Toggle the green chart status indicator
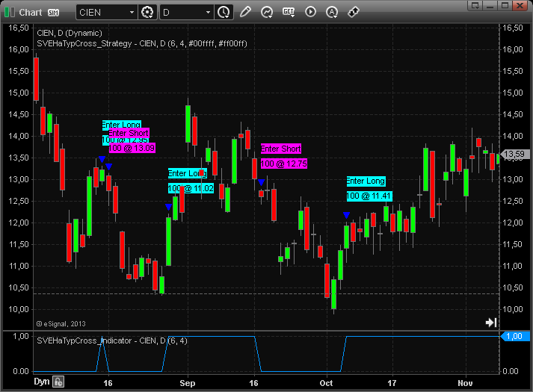Viewport: 533px width, 392px height. [x=10, y=13]
